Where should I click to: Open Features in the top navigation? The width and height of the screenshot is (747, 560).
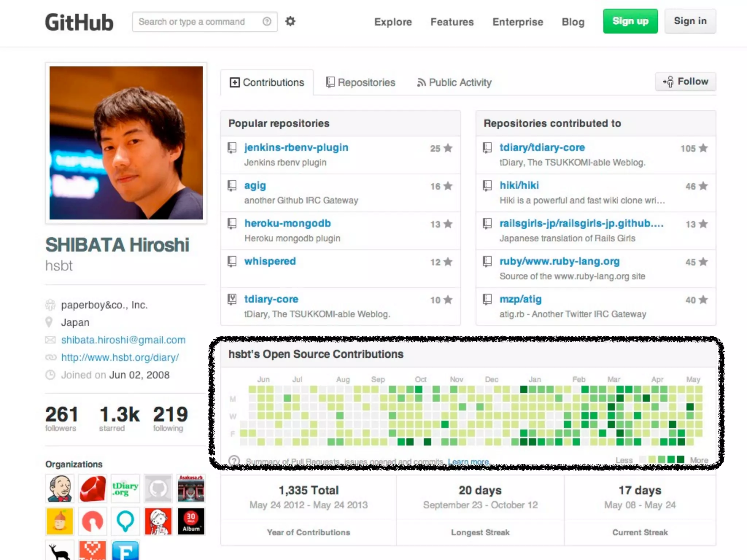tap(452, 22)
